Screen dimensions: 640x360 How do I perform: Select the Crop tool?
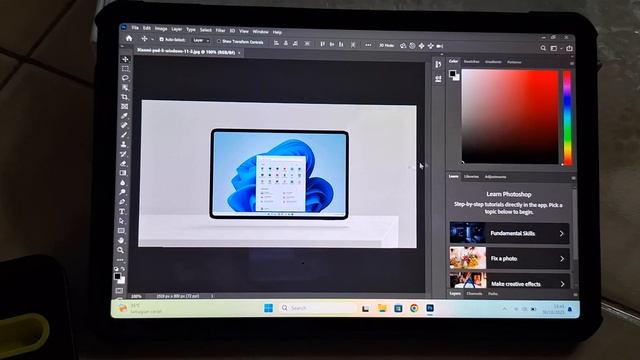point(124,97)
